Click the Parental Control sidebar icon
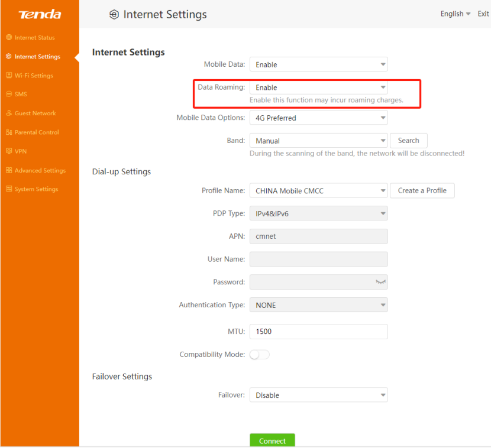Screen dimensions: 491x448 click(9, 132)
